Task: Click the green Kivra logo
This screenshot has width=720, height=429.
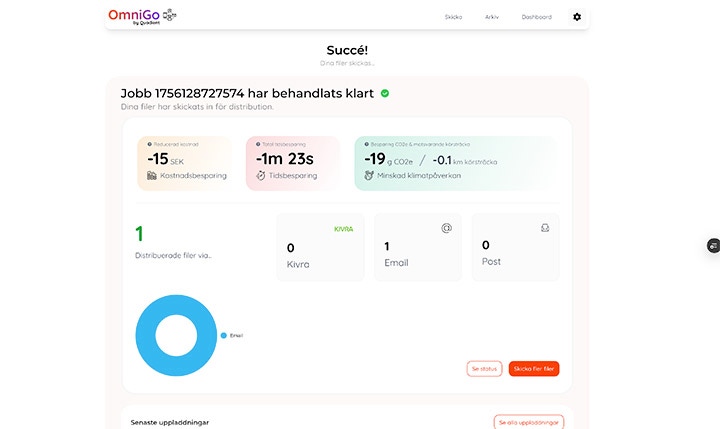Action: click(x=344, y=229)
